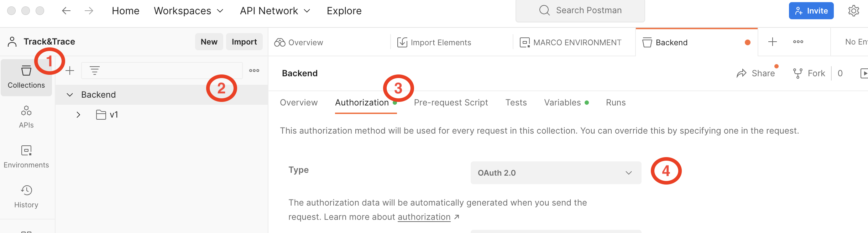Image resolution: width=868 pixels, height=233 pixels.
Task: Open the Variables sub-tab
Action: 566,103
